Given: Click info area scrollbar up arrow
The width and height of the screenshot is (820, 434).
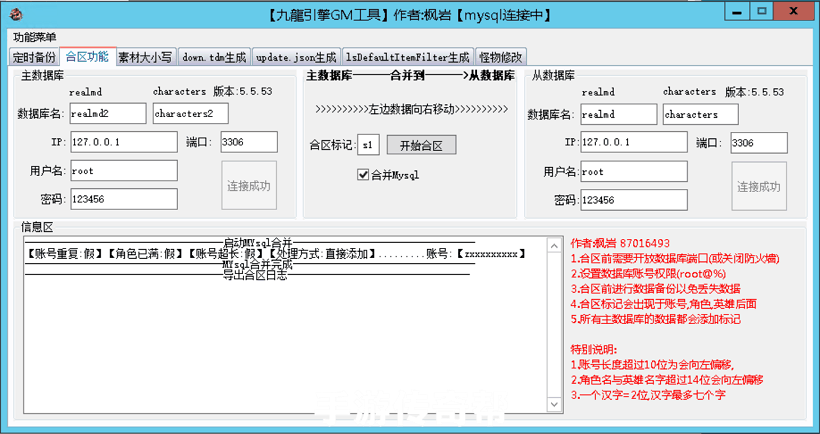Looking at the screenshot, I should pos(554,245).
